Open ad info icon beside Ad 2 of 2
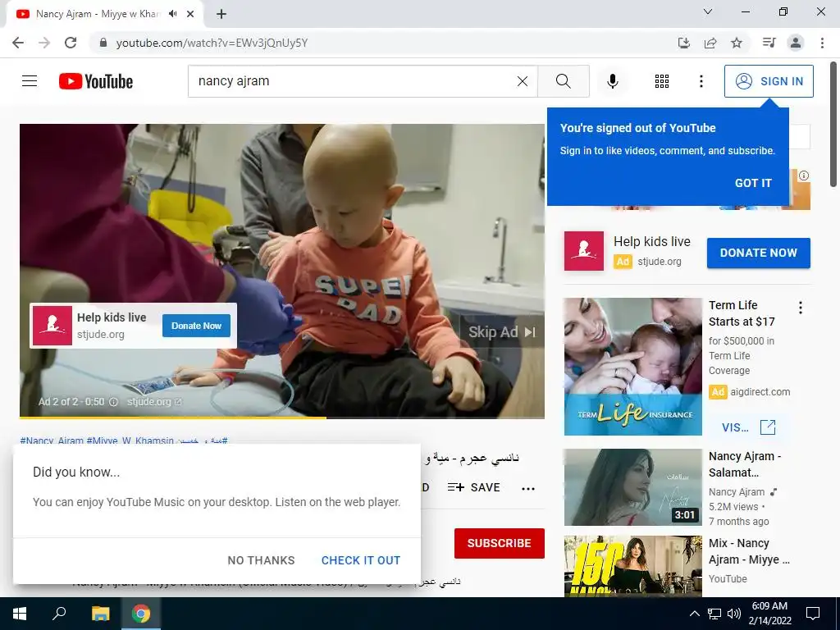The height and width of the screenshot is (630, 840). pos(113,402)
